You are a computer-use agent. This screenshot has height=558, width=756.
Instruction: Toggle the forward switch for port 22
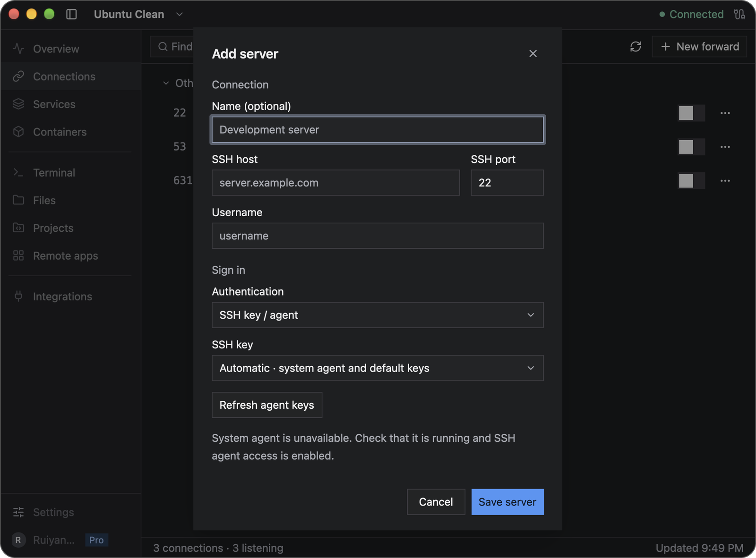point(691,113)
